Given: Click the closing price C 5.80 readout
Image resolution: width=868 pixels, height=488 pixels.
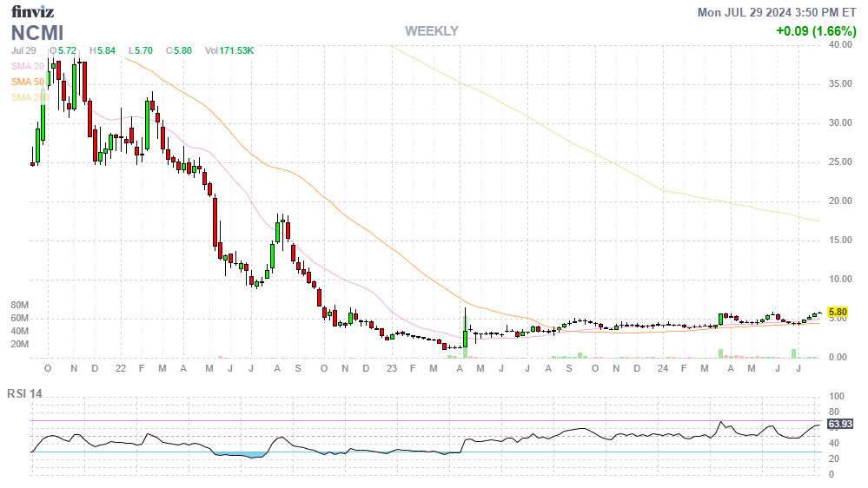Looking at the screenshot, I should pos(182,51).
